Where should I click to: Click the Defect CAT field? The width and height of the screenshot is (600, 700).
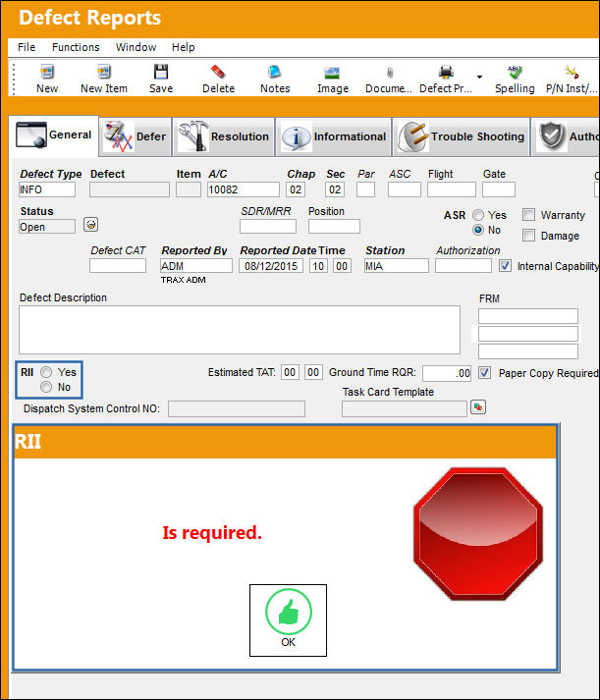click(x=118, y=266)
